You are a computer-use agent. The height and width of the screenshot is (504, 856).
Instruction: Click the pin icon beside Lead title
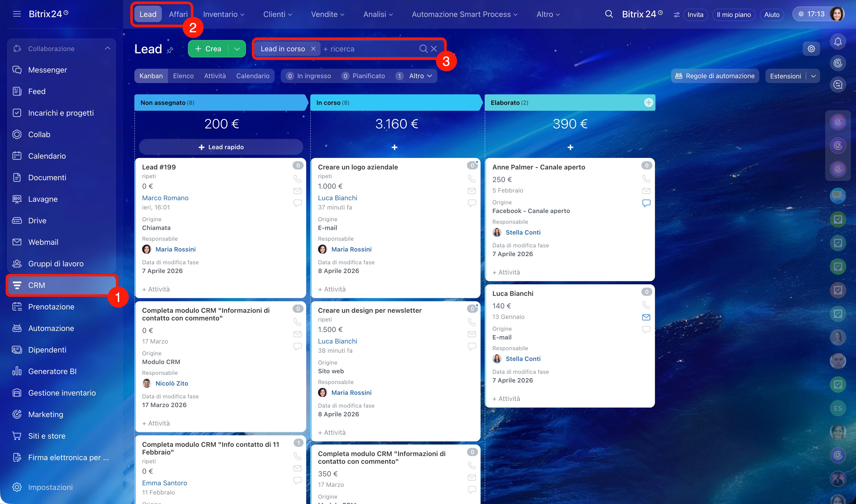[170, 50]
